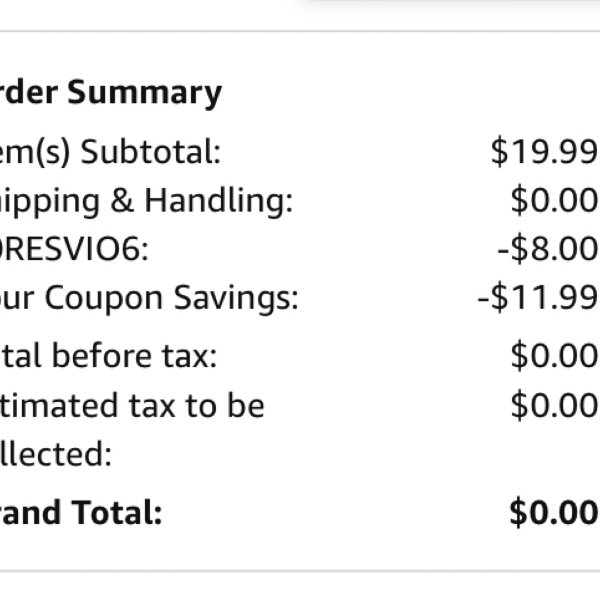Image resolution: width=600 pixels, height=600 pixels.
Task: Click the Shipping & Handling $0.00 value
Action: click(x=554, y=201)
